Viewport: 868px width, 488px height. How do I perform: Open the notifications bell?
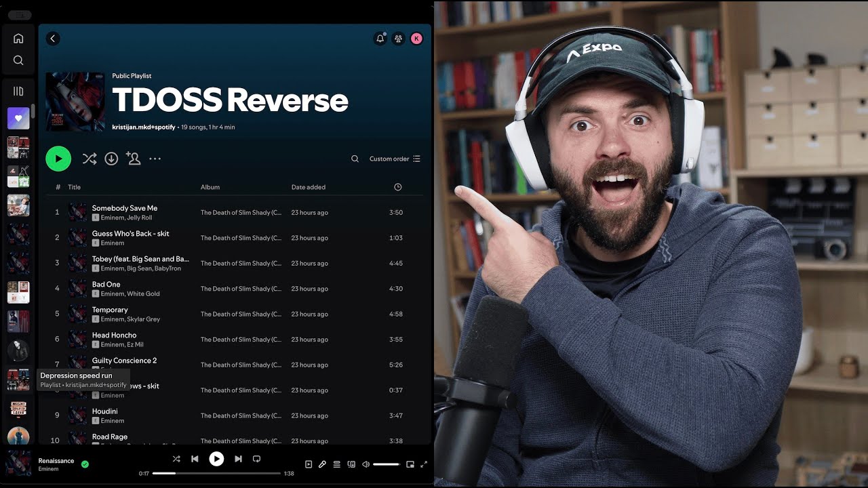380,39
